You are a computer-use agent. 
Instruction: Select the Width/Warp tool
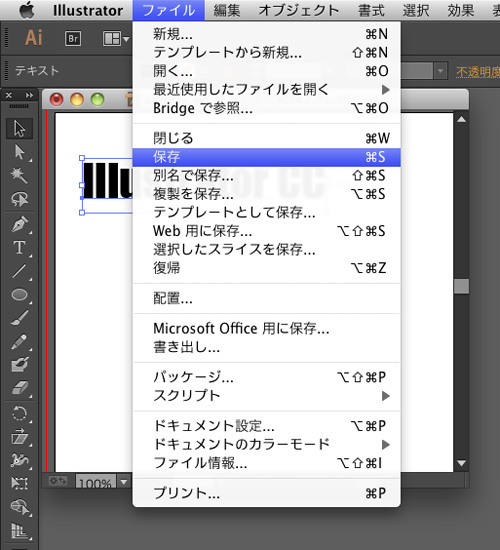[x=20, y=460]
